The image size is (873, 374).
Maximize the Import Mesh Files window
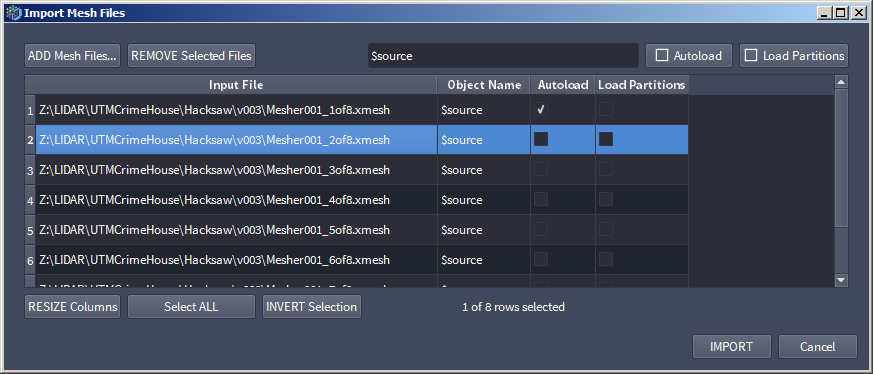click(841, 13)
